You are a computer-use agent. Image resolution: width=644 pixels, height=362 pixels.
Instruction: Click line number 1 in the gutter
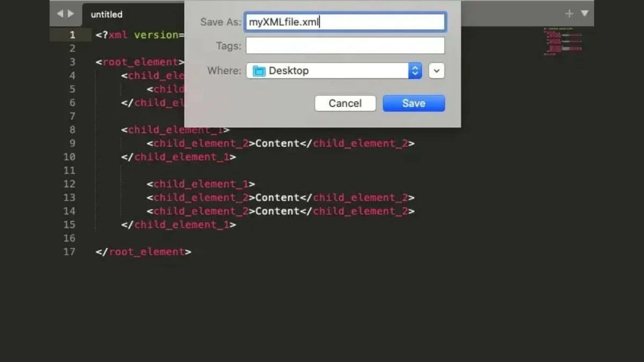(72, 34)
